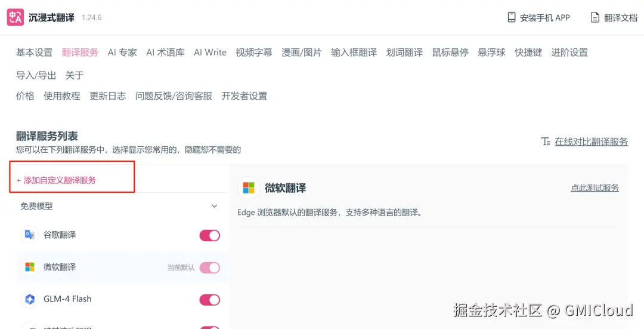Viewport: 644px width, 329px height.
Task: Open the AI Write tab
Action: click(210, 52)
